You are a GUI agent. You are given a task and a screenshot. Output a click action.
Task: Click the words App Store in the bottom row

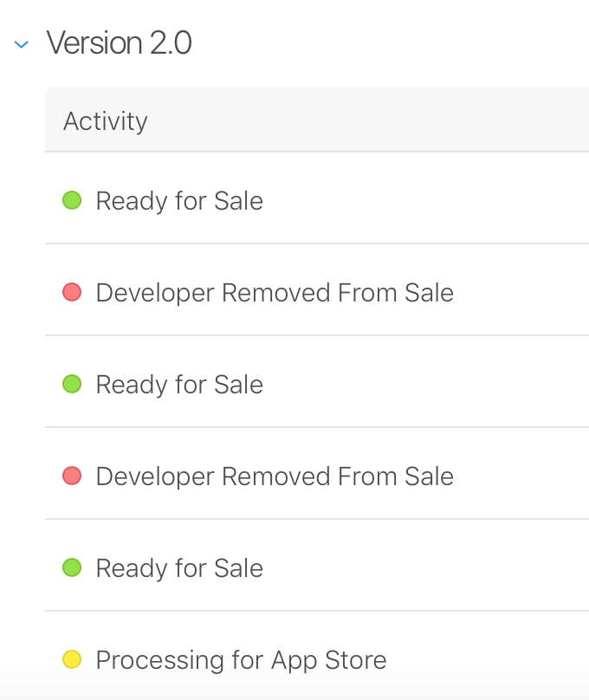[x=328, y=660]
